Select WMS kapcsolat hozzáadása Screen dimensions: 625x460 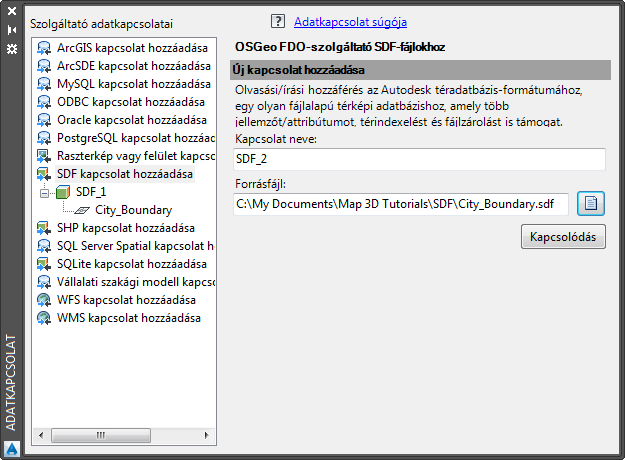(x=129, y=318)
